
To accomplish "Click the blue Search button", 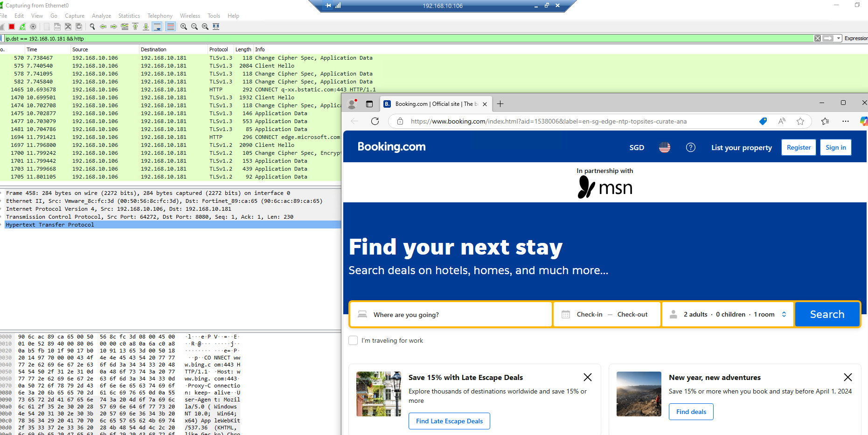I will coord(827,314).
